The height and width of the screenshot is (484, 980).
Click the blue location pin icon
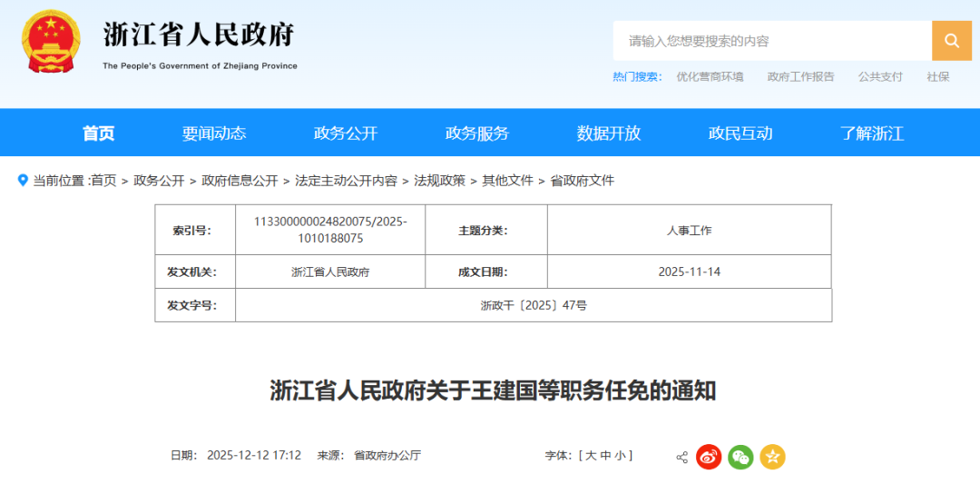tap(24, 180)
